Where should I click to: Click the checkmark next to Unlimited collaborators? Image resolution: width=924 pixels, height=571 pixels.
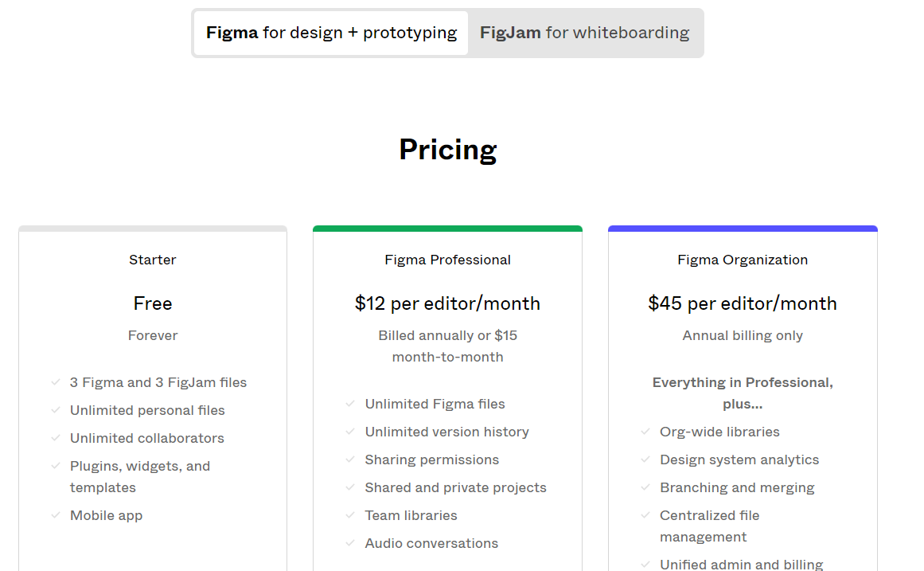(56, 438)
